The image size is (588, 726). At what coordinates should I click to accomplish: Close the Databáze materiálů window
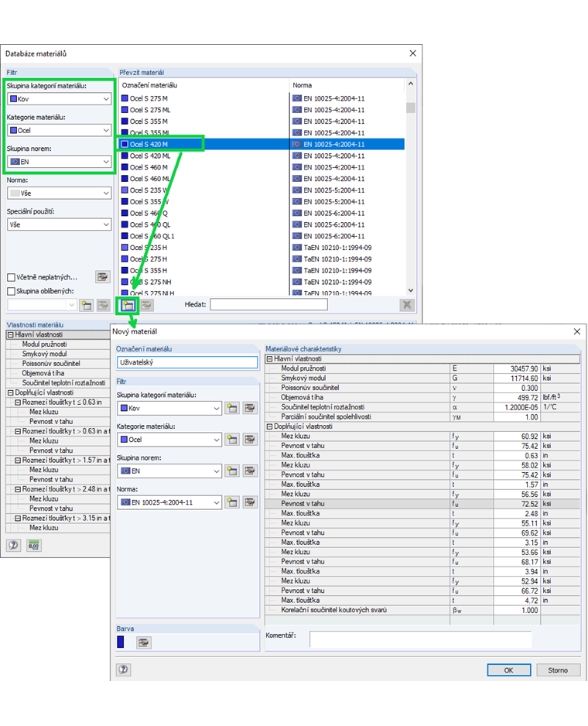click(x=412, y=53)
